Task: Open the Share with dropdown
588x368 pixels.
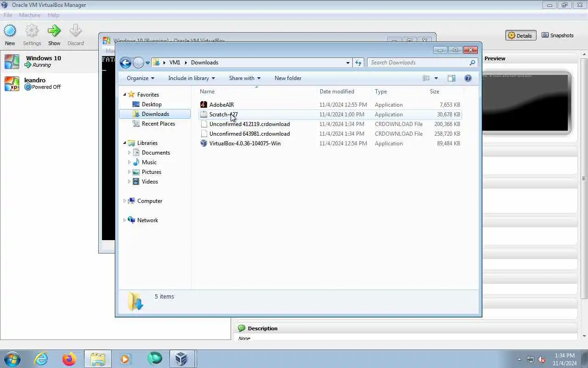Action: pyautogui.click(x=245, y=78)
